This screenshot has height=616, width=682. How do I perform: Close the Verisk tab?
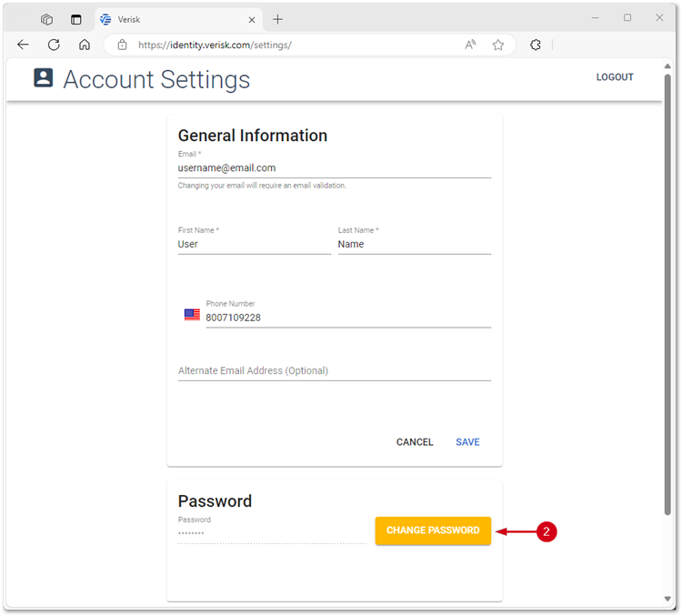252,19
